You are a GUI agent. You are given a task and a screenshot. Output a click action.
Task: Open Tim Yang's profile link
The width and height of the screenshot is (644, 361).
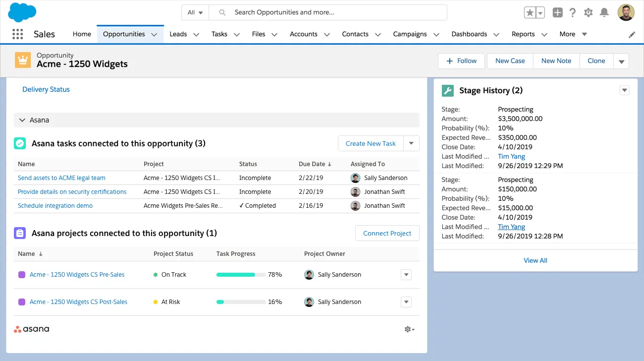(511, 156)
